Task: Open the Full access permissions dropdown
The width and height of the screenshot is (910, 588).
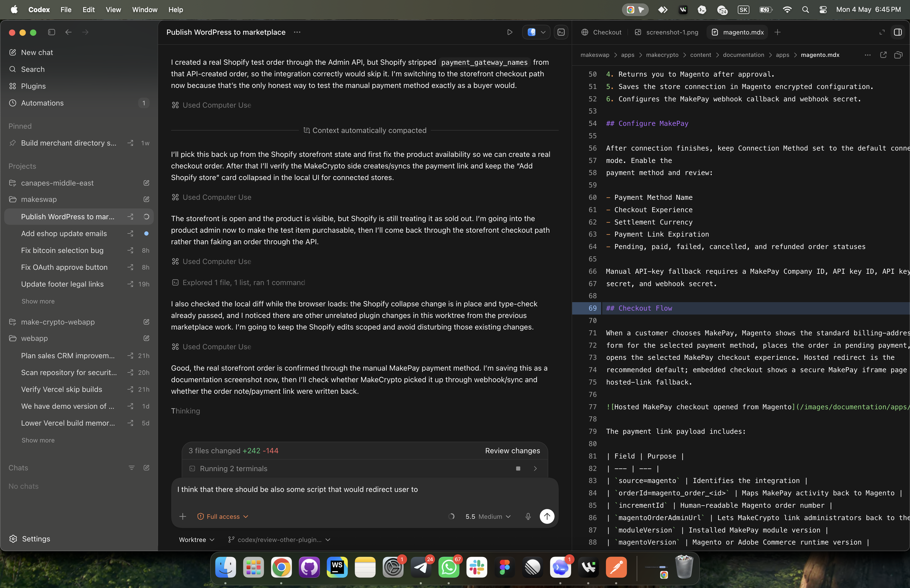Action: [x=223, y=517]
